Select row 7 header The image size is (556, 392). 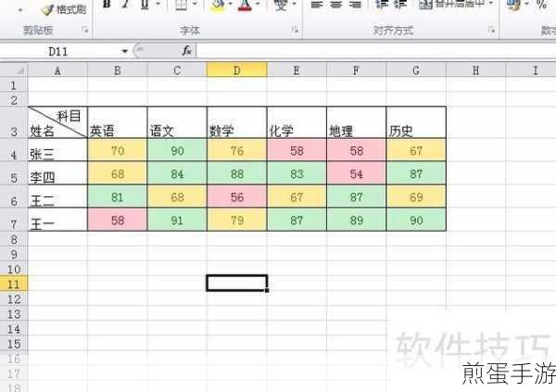pos(14,220)
